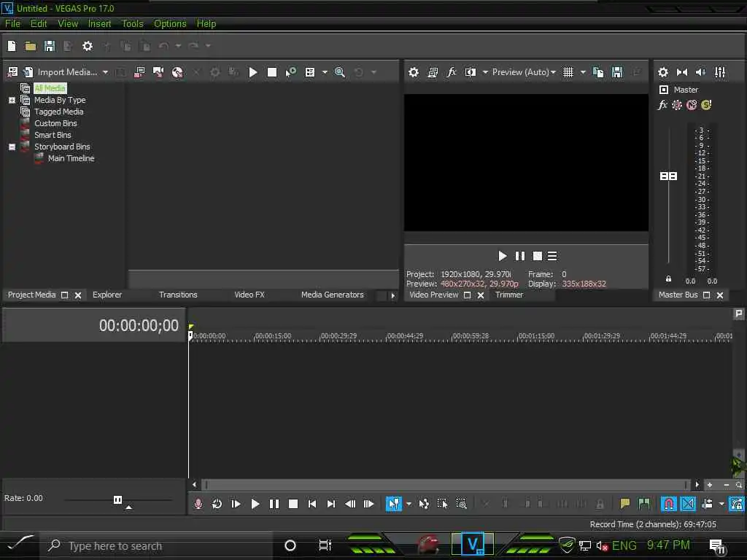This screenshot has height=560, width=747.
Task: Open Preview (Auto) quality dropdown
Action: tap(524, 72)
